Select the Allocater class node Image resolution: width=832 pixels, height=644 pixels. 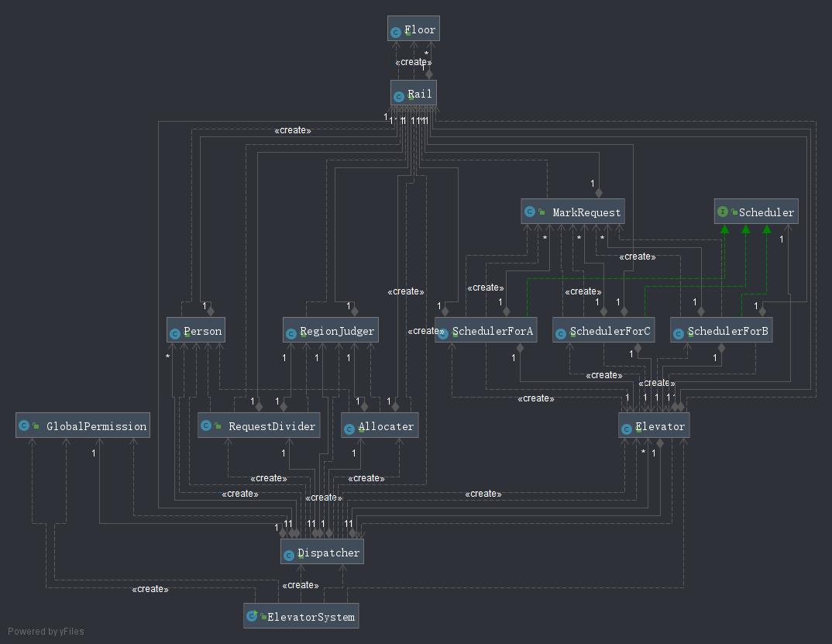click(380, 425)
